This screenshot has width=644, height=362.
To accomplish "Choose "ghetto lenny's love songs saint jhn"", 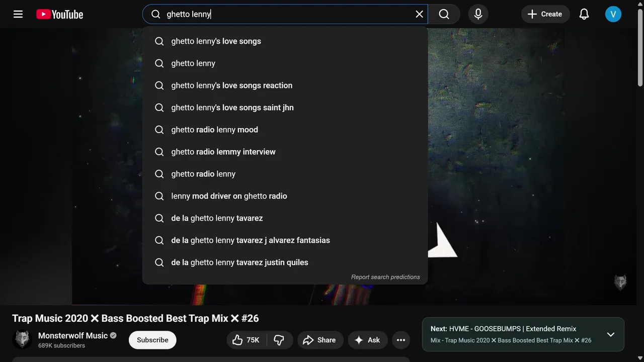I will click(x=285, y=108).
